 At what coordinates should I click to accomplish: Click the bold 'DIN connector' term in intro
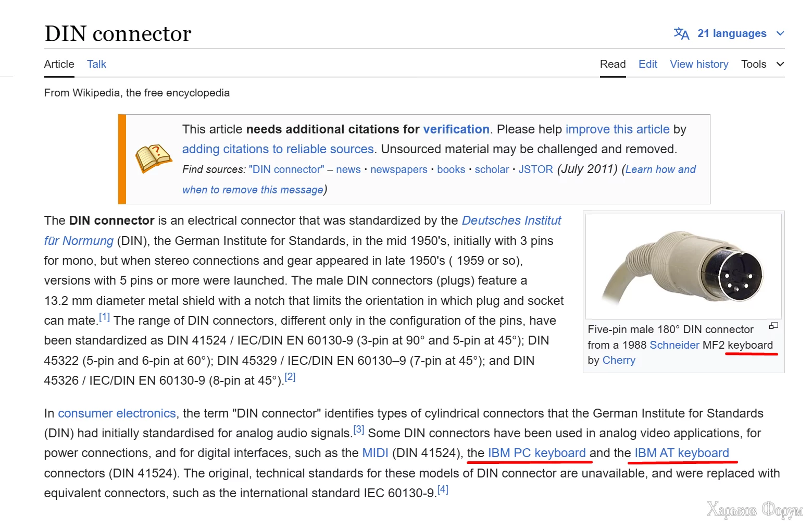point(111,220)
